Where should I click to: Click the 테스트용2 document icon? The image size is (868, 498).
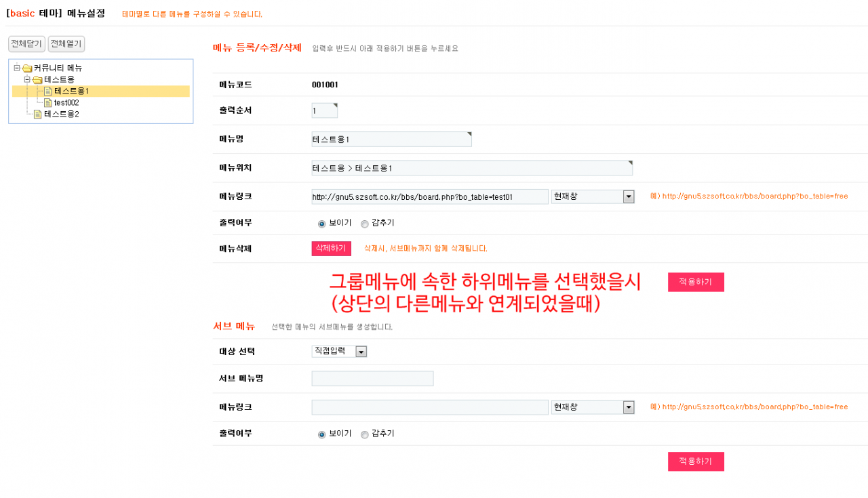coord(38,114)
